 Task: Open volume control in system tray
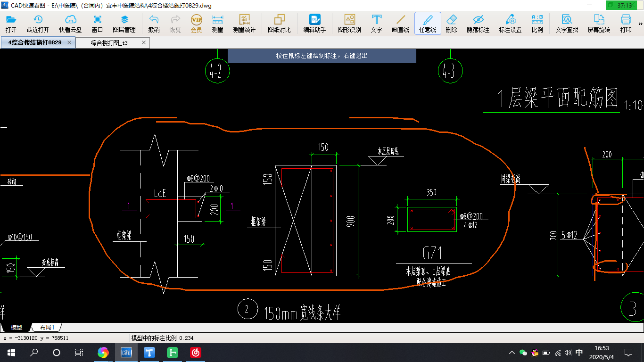tap(569, 353)
